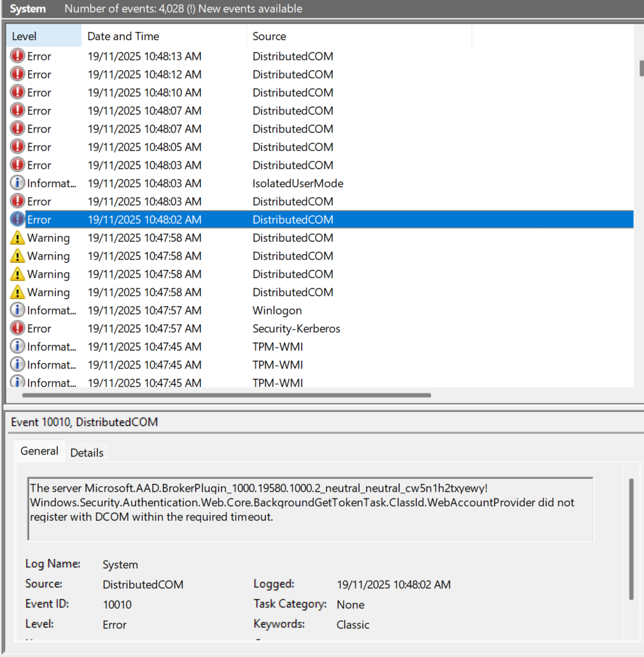Click the Event ID: label

click(47, 604)
